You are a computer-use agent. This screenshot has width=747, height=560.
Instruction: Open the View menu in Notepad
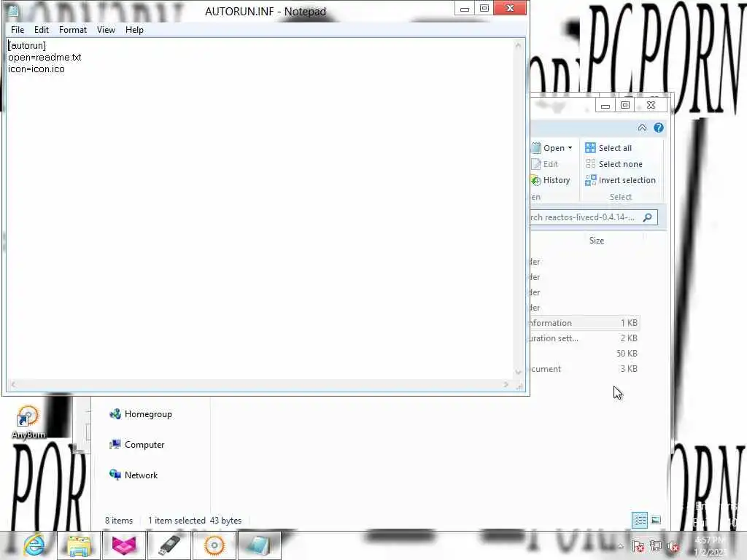pos(107,29)
